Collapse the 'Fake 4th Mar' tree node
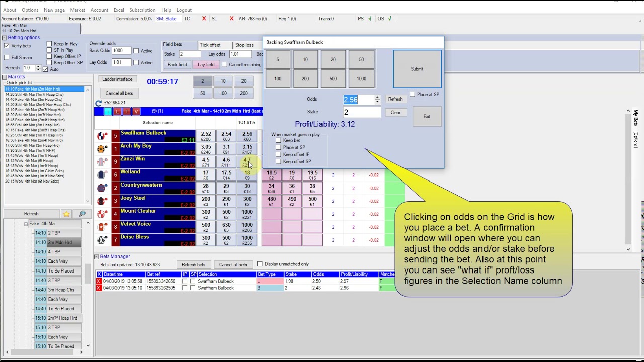 pos(26,224)
